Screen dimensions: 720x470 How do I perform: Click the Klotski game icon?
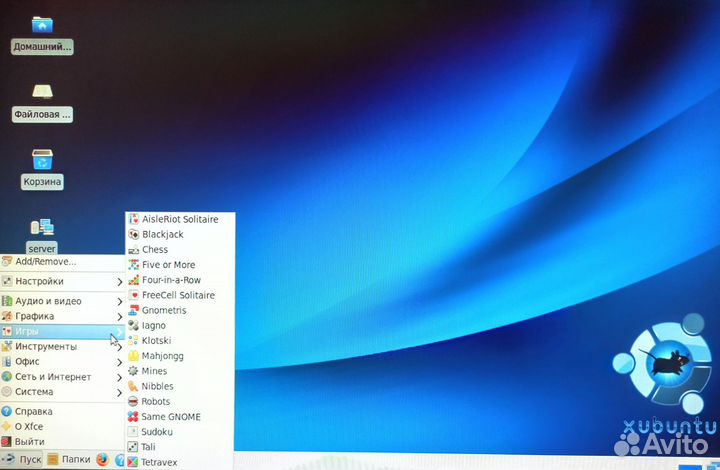(x=133, y=341)
